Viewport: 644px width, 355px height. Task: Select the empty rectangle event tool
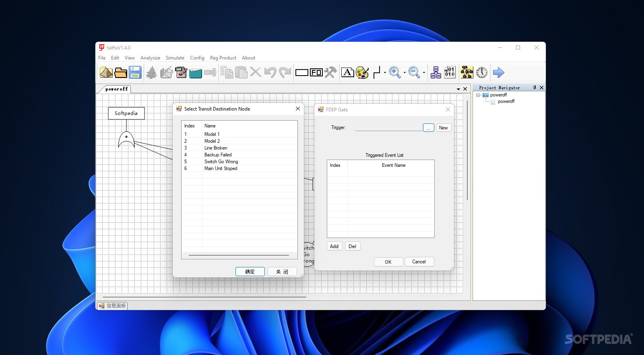click(x=302, y=73)
